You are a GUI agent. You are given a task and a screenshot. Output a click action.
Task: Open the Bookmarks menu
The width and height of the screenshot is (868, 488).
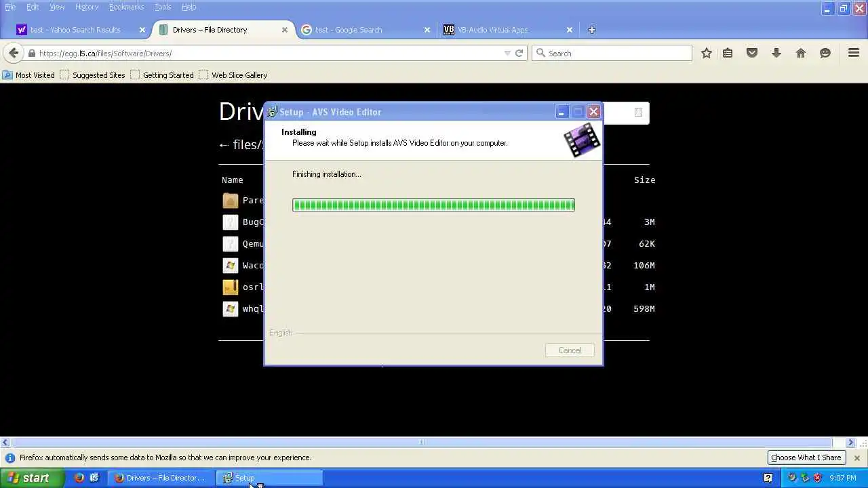126,7
